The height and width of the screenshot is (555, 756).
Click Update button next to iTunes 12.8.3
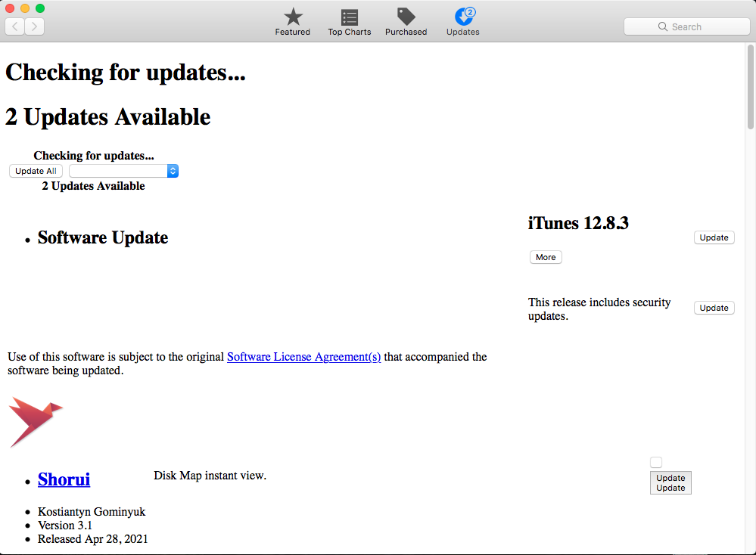pyautogui.click(x=714, y=237)
